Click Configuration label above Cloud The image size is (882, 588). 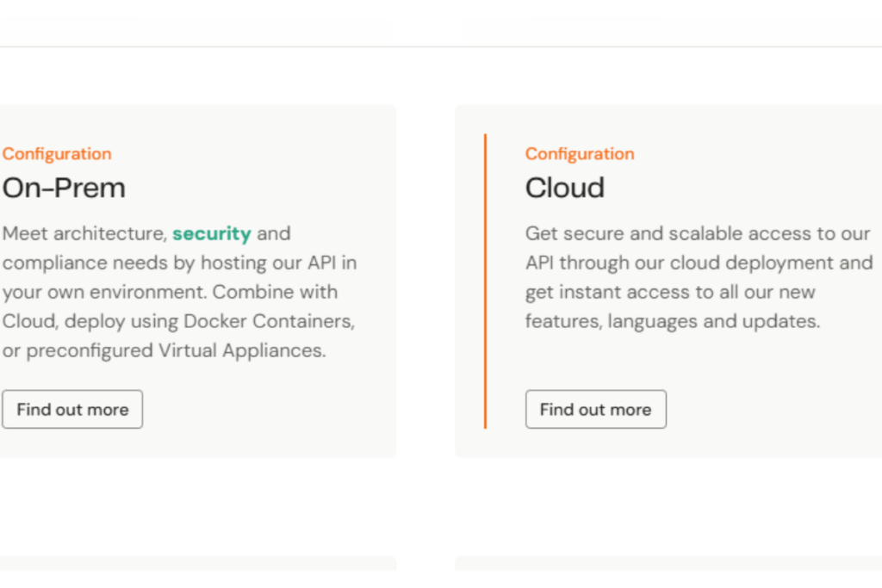pos(580,153)
